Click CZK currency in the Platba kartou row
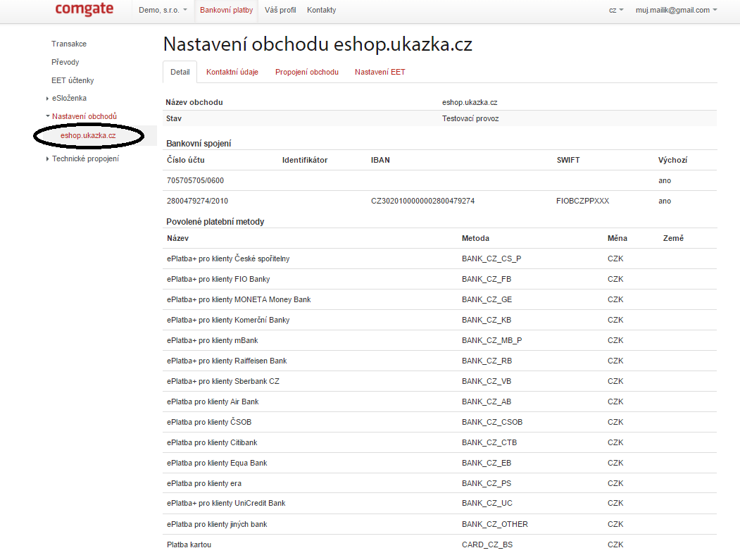740x560 pixels. 615,545
